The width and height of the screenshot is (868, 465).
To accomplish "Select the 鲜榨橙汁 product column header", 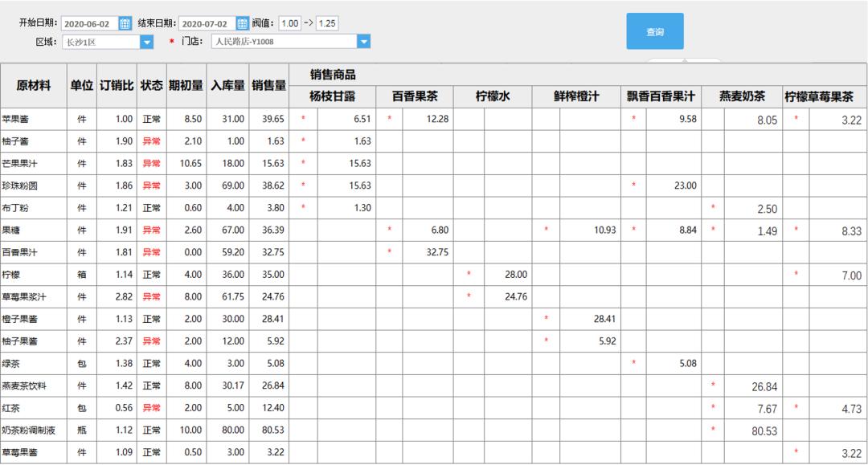I will point(576,96).
